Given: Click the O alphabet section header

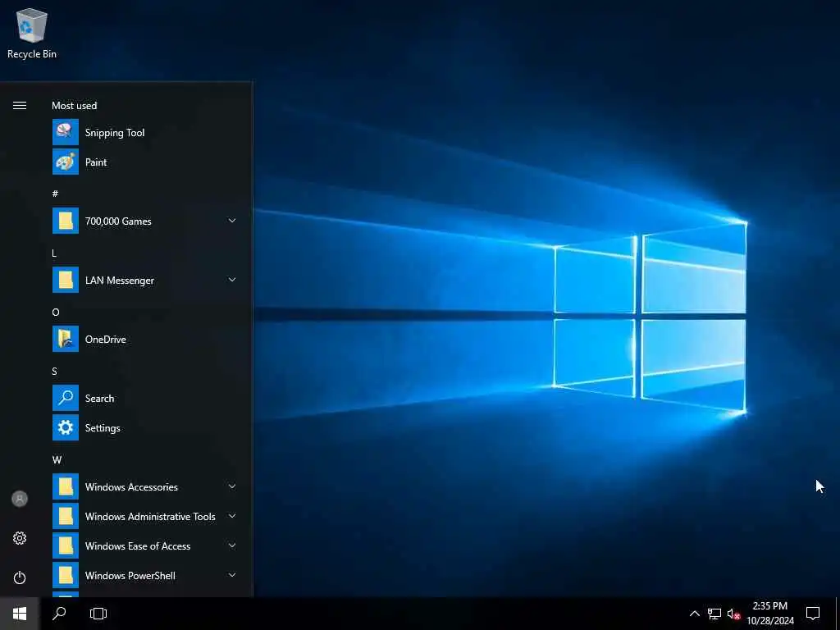Looking at the screenshot, I should tap(56, 312).
